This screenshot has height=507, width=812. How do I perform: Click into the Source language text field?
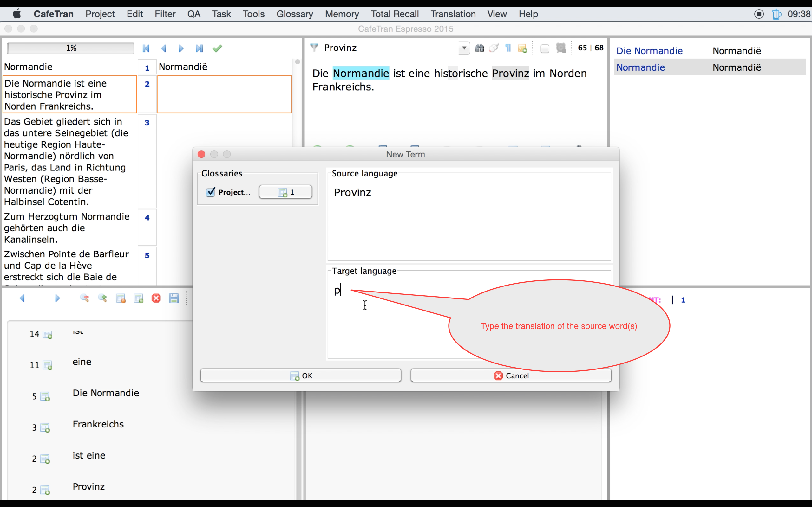[469, 218]
